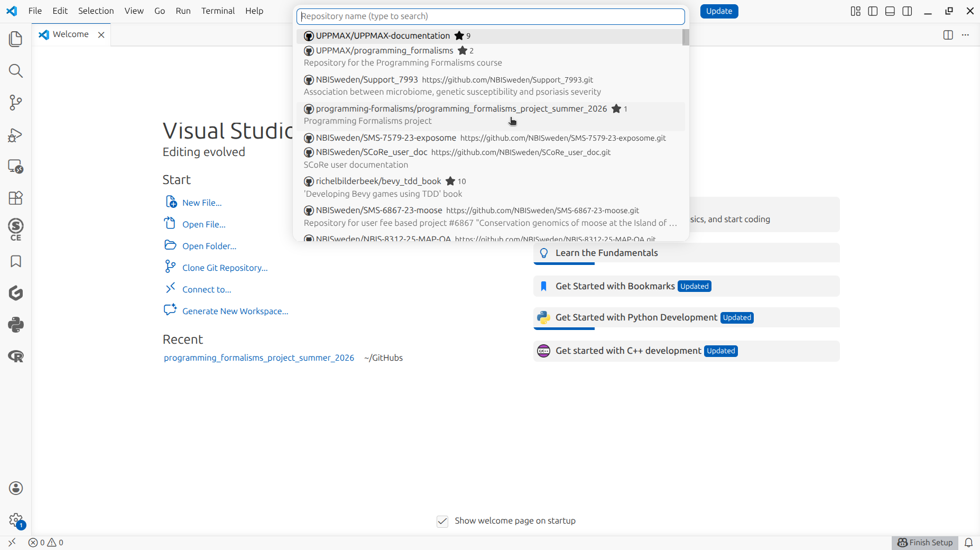This screenshot has width=980, height=550.
Task: Focus the Repository name search field
Action: coord(491,16)
